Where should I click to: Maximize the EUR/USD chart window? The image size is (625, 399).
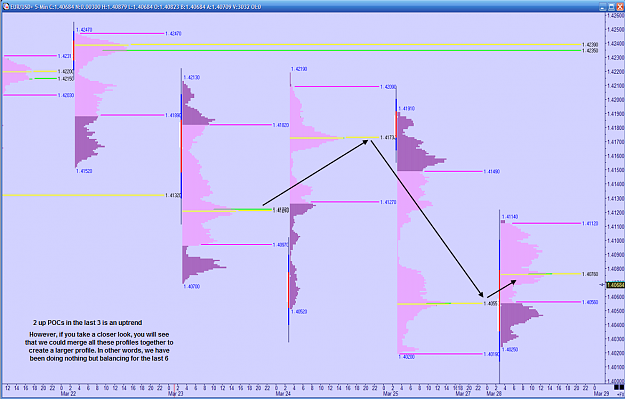610,7
